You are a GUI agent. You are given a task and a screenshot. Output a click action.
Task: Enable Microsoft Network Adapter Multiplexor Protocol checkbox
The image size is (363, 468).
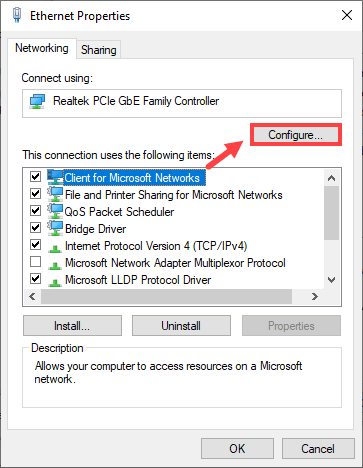[35, 262]
